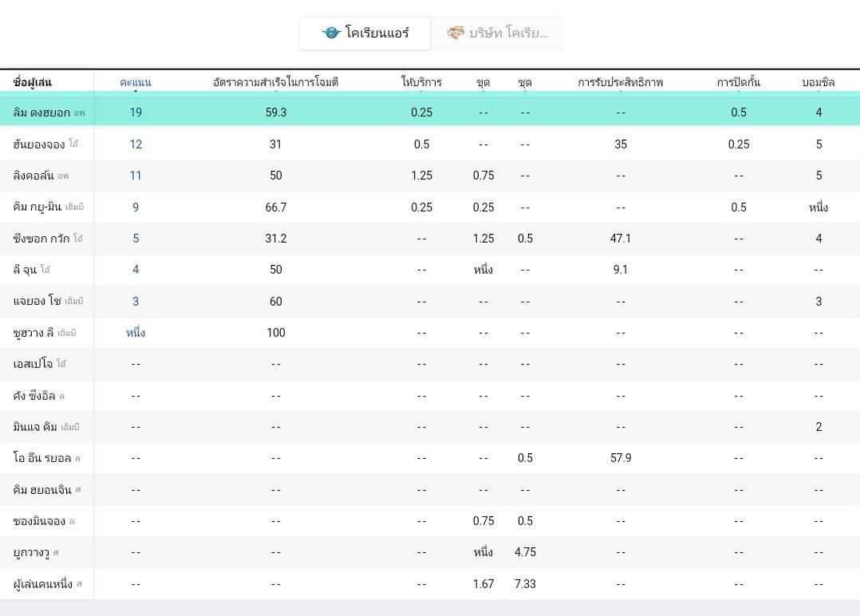The height and width of the screenshot is (616, 860).
Task: Click score 12 for ฮันยองจอง
Action: tap(136, 144)
